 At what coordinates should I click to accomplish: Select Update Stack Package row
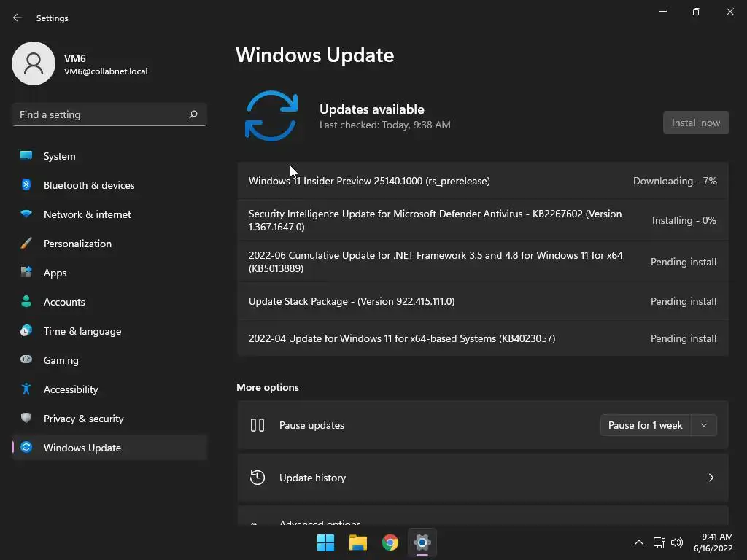click(483, 301)
